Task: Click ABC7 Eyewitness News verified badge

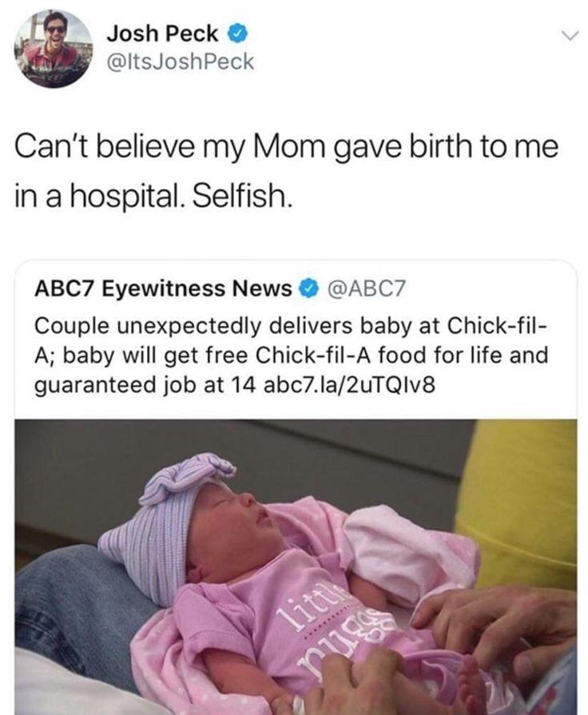Action: coord(305,288)
